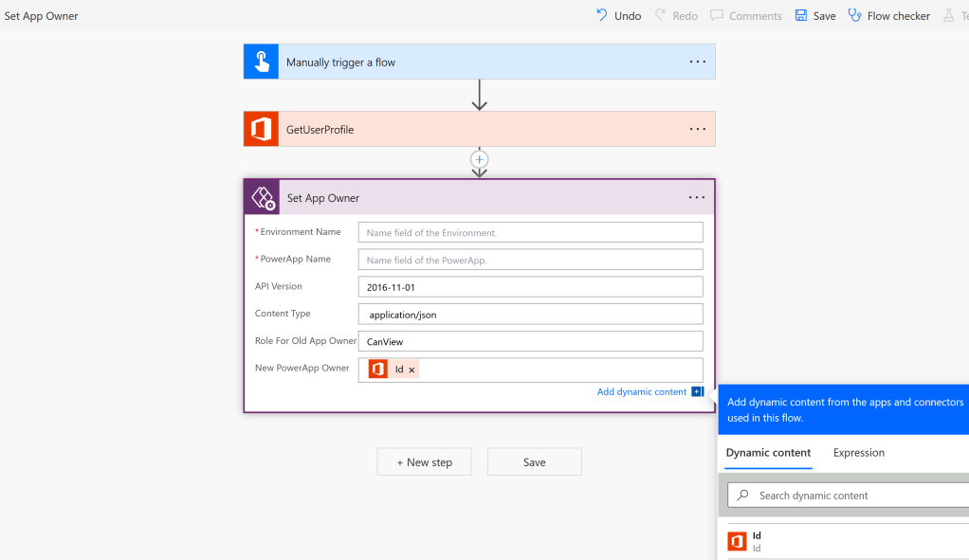The image size is (969, 560).
Task: Click the Set App Owner PowerApps icon
Action: pos(262,198)
